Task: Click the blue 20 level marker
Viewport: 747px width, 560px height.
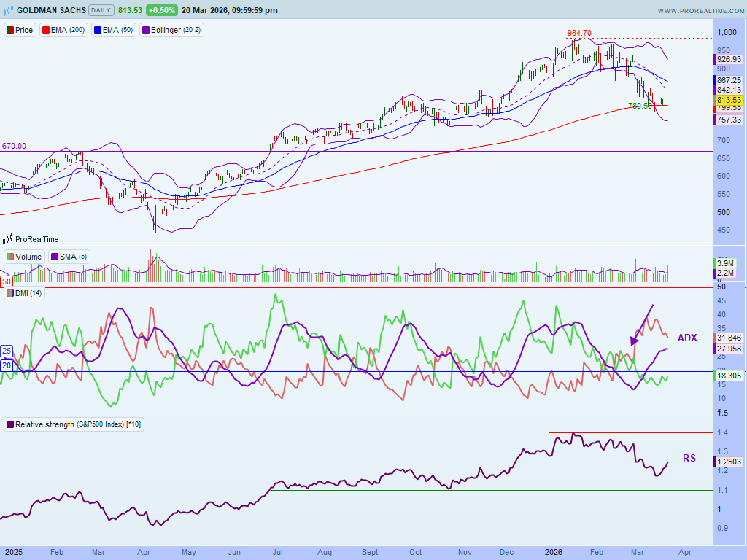Action: tap(6, 365)
